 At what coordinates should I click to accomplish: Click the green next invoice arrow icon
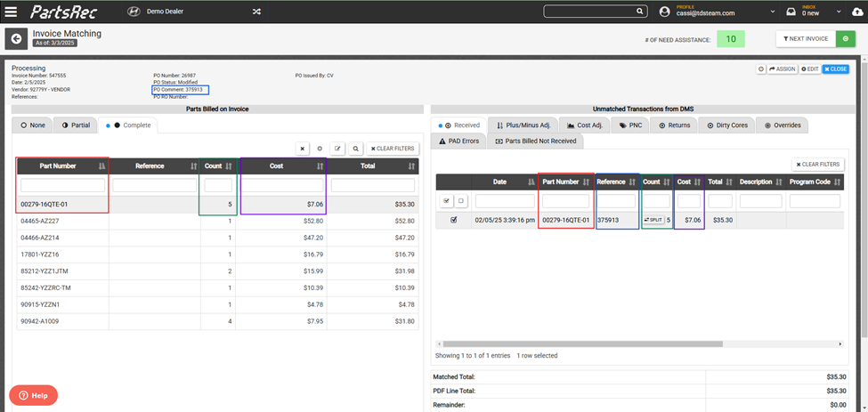click(845, 39)
